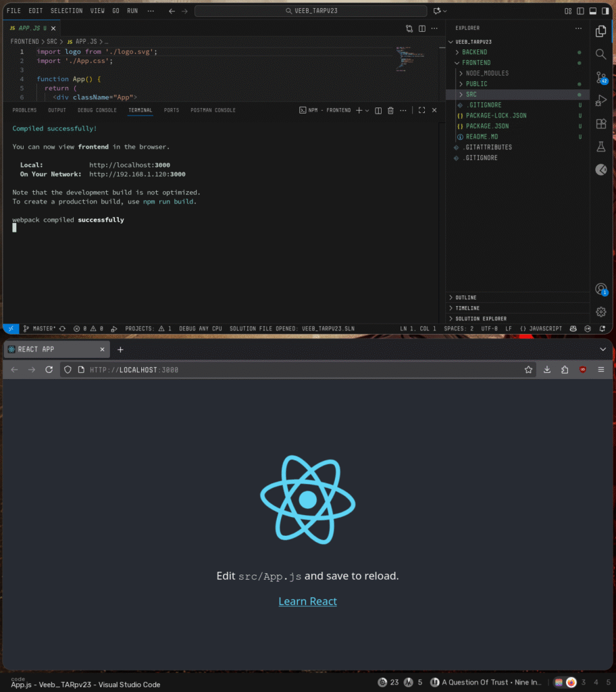Open the Search view in activity bar
616x692 pixels.
600,54
